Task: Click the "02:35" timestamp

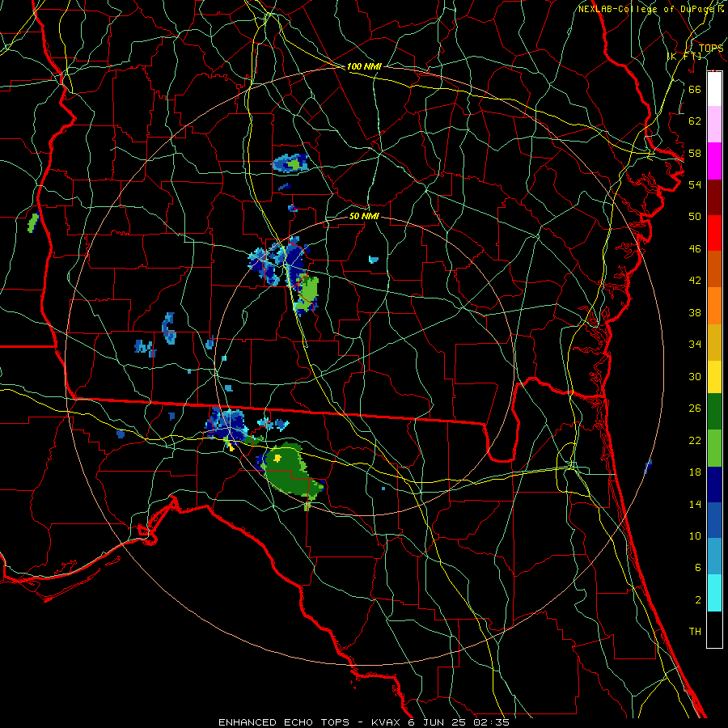Action: pos(491,722)
